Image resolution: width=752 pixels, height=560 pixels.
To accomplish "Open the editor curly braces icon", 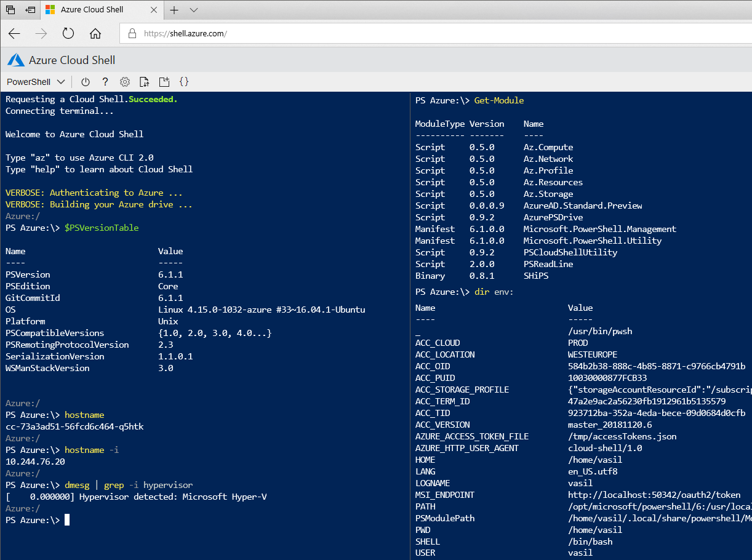I will pos(184,82).
